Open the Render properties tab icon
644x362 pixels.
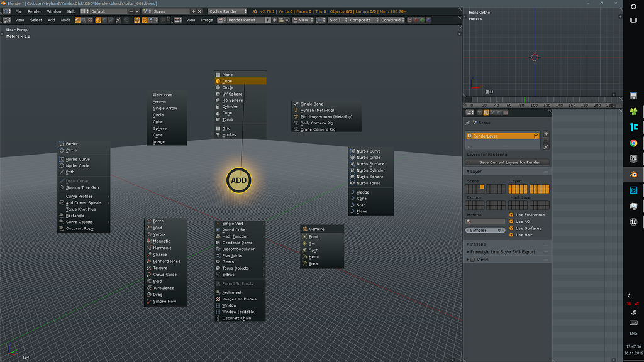(480, 112)
